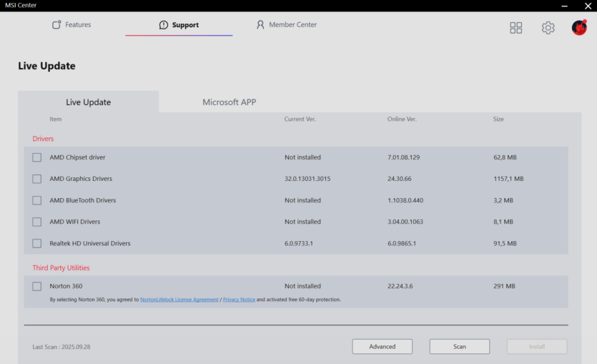This screenshot has width=597, height=364.
Task: Switch to the Microsoft APP sub-tab
Action: [230, 102]
